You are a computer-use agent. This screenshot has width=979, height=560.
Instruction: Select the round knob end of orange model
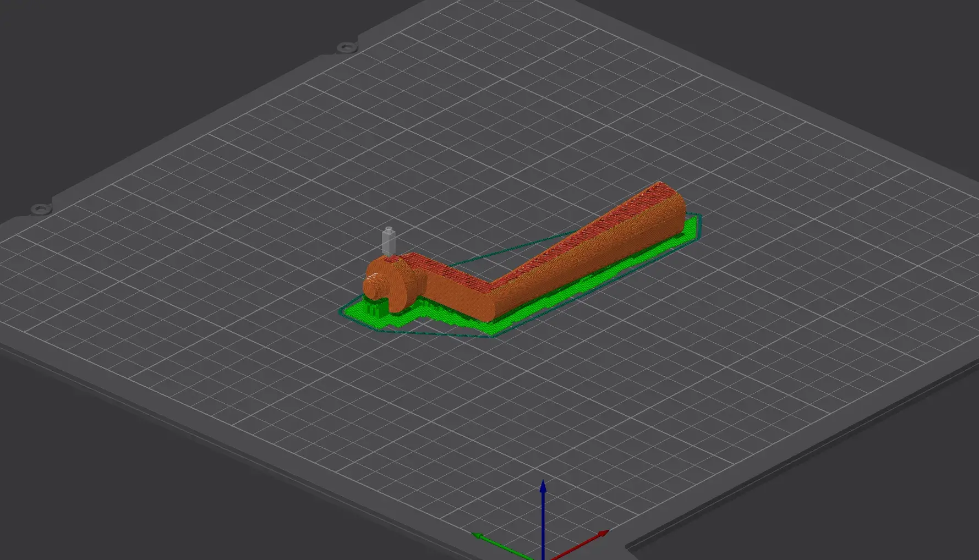(x=374, y=287)
